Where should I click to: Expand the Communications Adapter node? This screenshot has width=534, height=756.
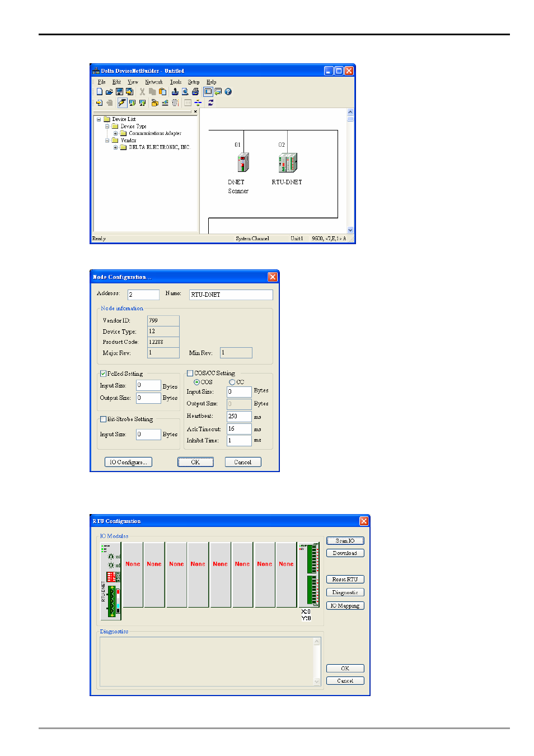pyautogui.click(x=115, y=133)
